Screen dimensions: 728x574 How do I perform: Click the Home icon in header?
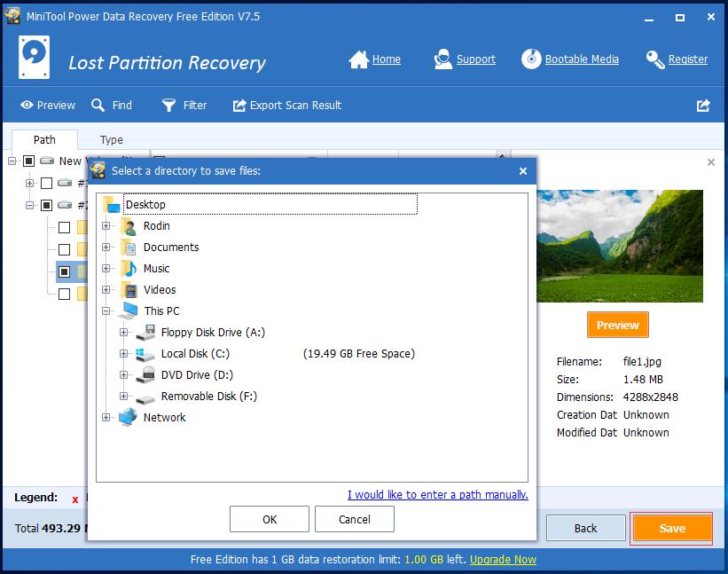(x=358, y=59)
